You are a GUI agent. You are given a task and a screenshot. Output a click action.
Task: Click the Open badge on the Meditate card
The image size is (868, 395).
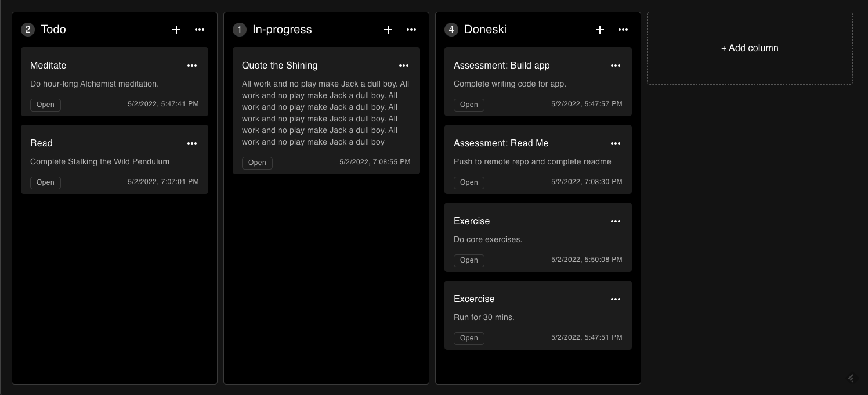tap(45, 105)
